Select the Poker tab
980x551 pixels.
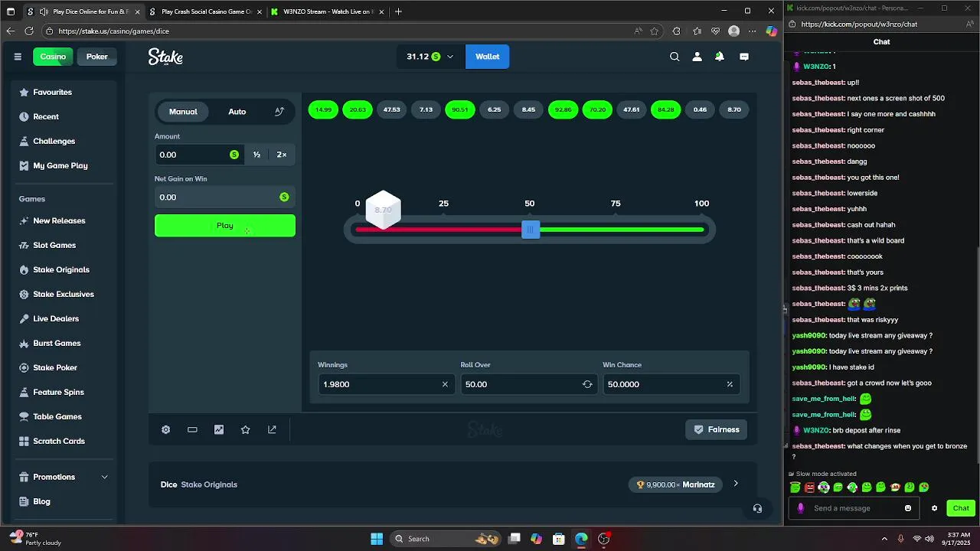[x=97, y=57]
